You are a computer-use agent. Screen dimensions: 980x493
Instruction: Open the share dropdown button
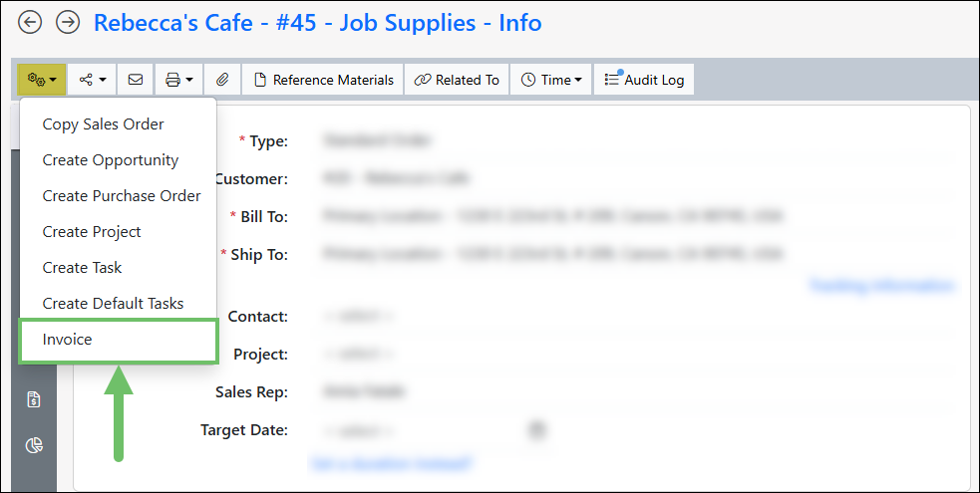92,80
